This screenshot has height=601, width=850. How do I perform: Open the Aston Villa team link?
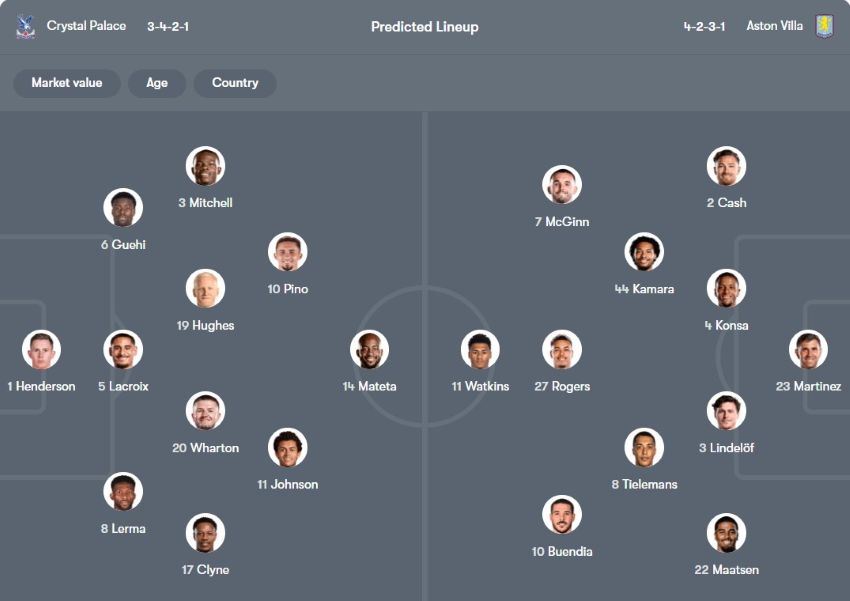point(774,26)
